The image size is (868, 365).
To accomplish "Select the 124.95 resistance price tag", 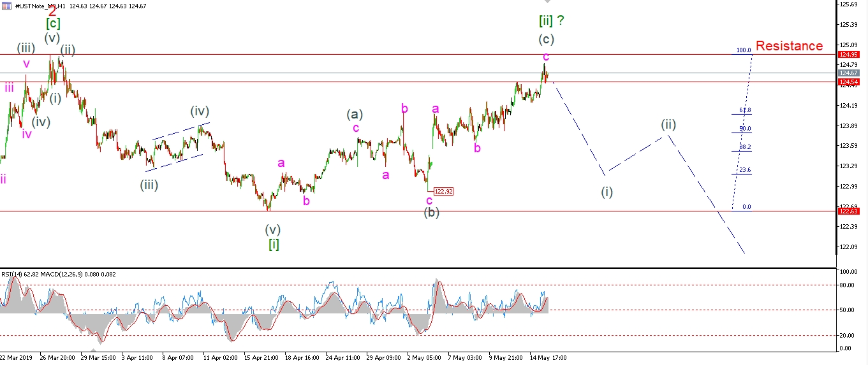I will coord(849,55).
